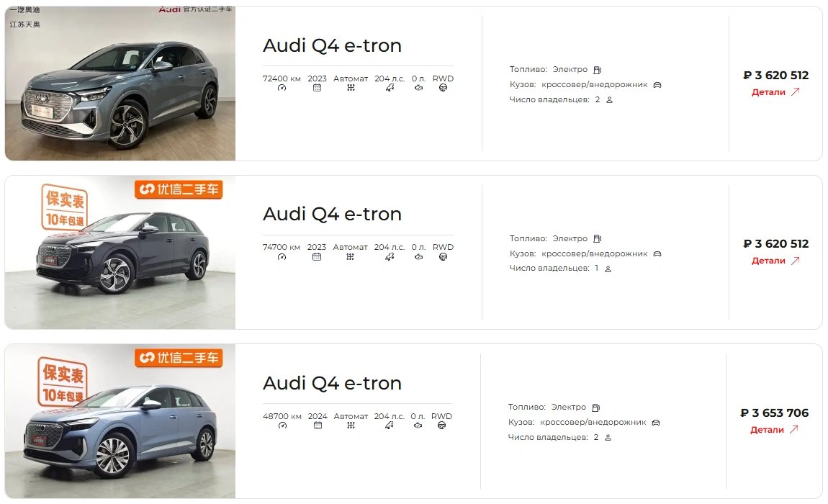Click the calendar icon under 2024
The width and height of the screenshot is (828, 504).
[x=317, y=426]
